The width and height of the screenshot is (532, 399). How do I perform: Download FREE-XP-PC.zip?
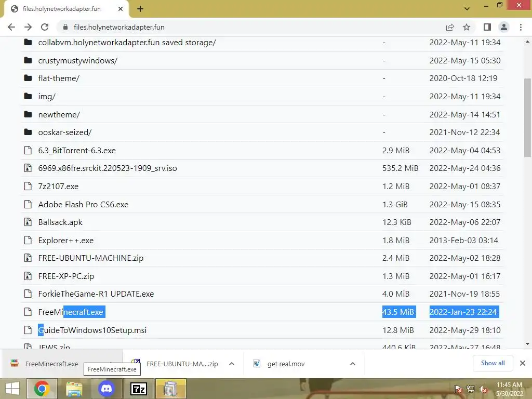point(66,276)
